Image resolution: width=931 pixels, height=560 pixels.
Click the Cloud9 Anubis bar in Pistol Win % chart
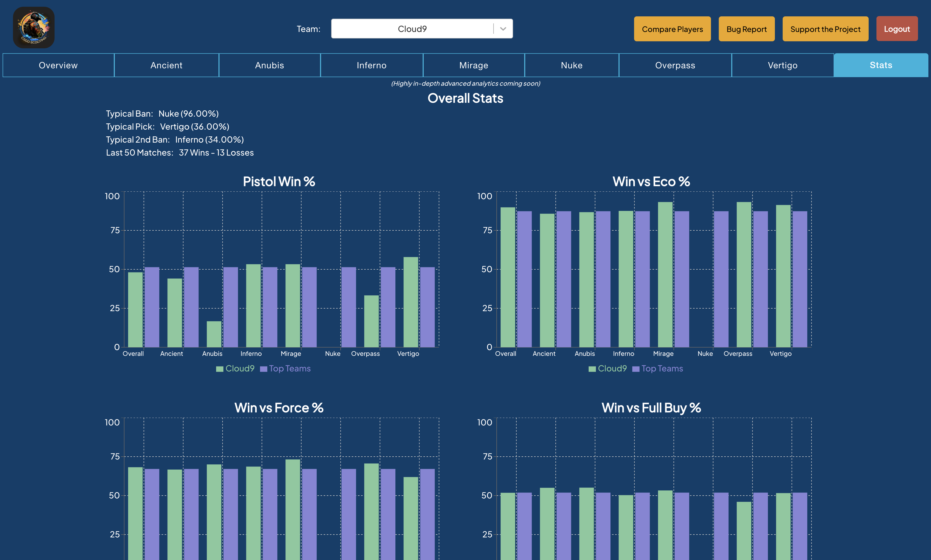[214, 334]
